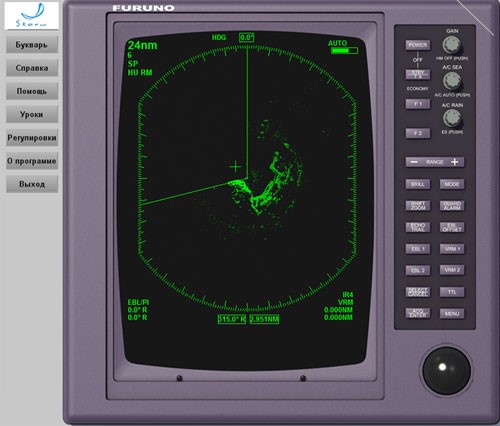Open the Уроки lessons menu item

[32, 114]
